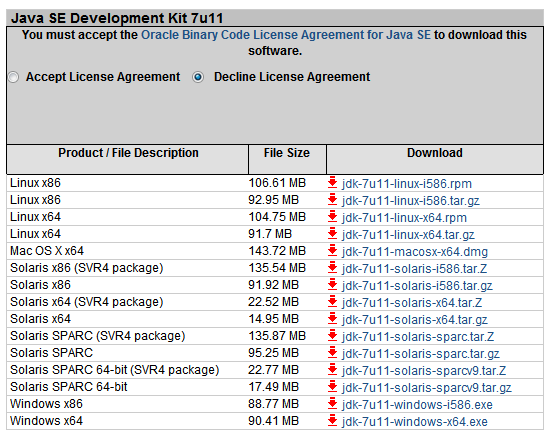Follow the jdk-7u11-solaris-sparc.tar.gz link
This screenshot has height=438, width=550.
pyautogui.click(x=421, y=354)
